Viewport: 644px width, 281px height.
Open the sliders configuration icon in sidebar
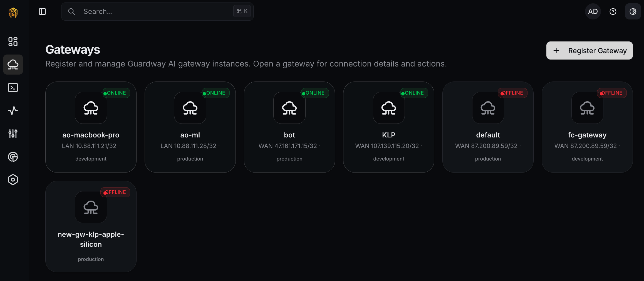pyautogui.click(x=13, y=134)
